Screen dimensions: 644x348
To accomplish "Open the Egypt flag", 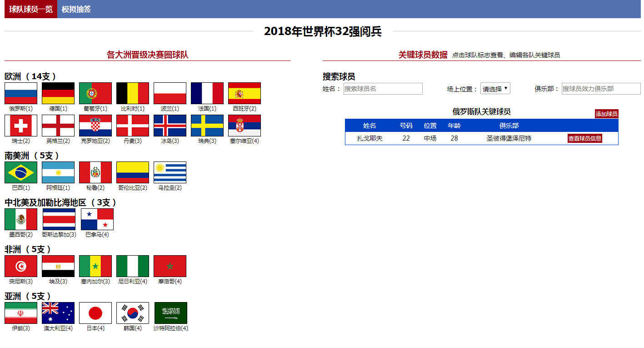I will [58, 266].
